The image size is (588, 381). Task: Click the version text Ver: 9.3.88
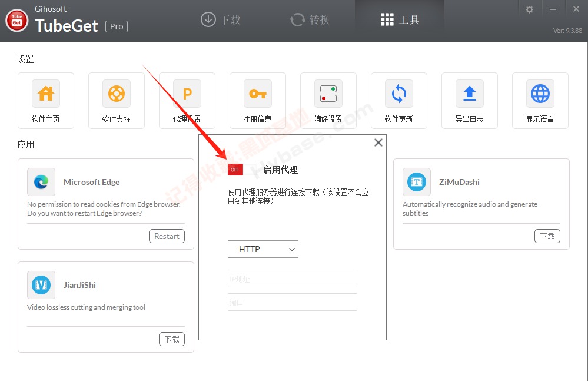(568, 31)
